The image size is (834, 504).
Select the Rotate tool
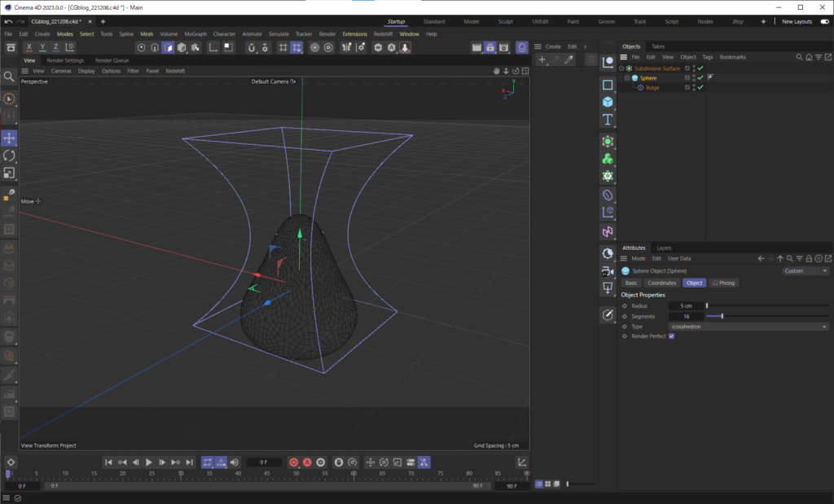pos(9,156)
